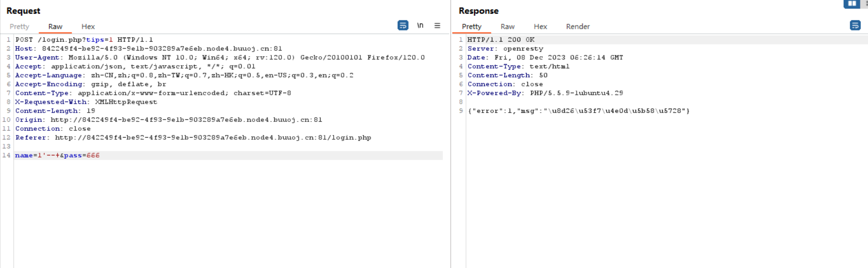Click the name=1'--+&pass=666 request body line
868x268 pixels.
pyautogui.click(x=58, y=155)
